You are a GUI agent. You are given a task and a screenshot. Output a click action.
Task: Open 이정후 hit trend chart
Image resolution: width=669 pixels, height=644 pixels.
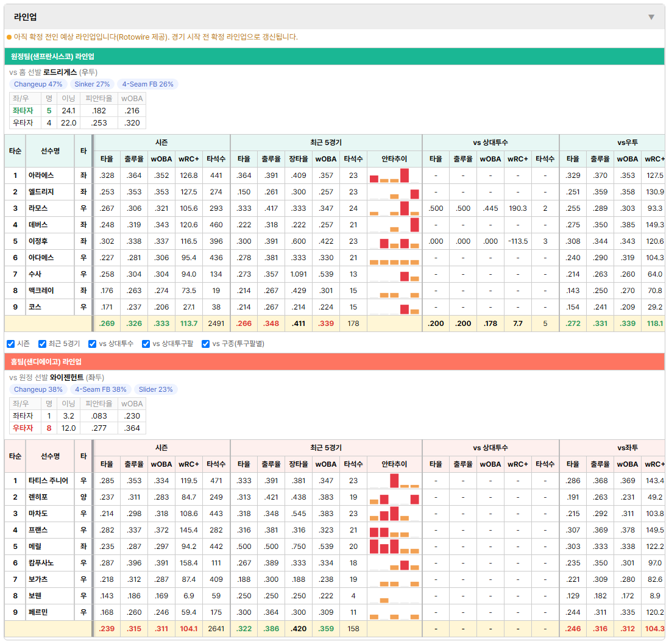point(394,241)
